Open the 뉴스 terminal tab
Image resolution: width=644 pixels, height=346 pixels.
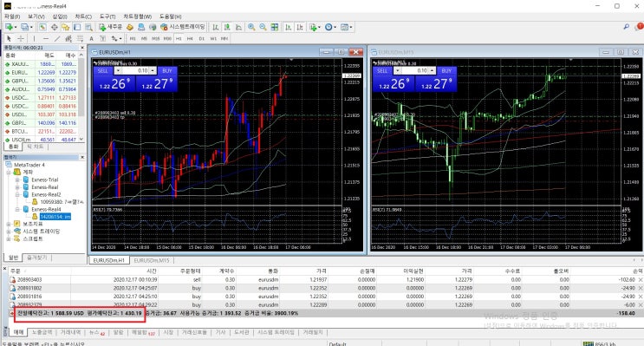[x=97, y=332]
